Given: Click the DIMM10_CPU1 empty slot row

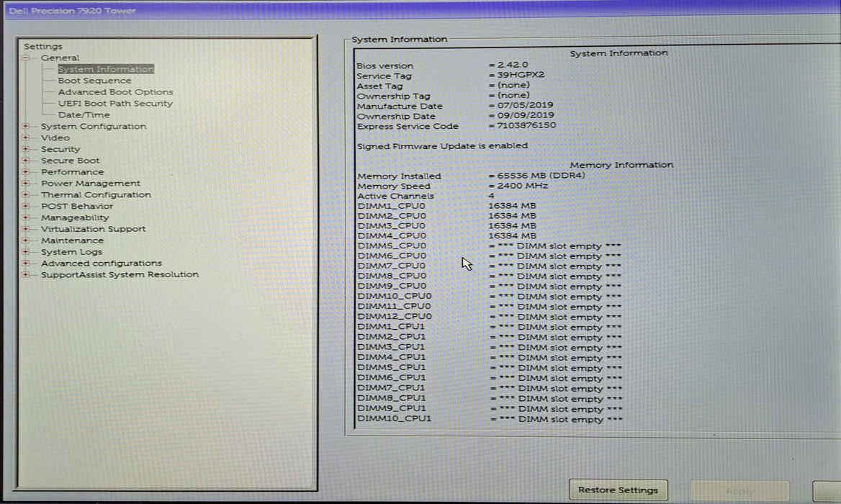Looking at the screenshot, I should pos(489,419).
